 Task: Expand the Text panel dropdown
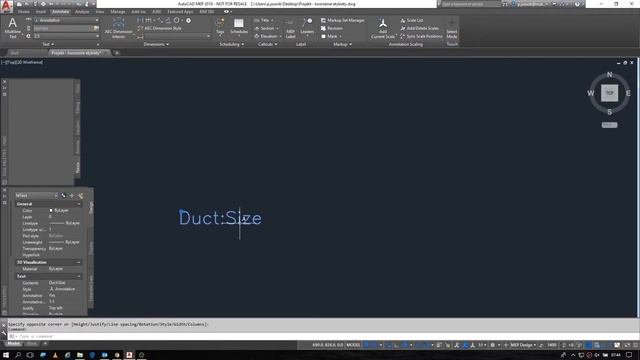pos(48,44)
